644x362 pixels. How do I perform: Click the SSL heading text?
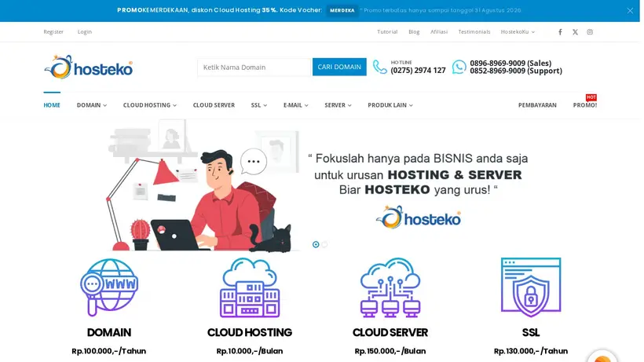click(x=531, y=332)
